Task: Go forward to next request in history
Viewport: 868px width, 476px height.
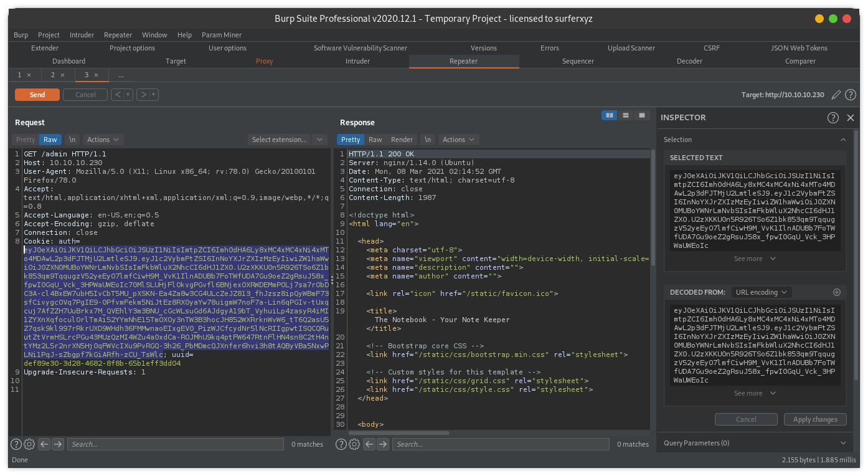Action: click(x=143, y=95)
